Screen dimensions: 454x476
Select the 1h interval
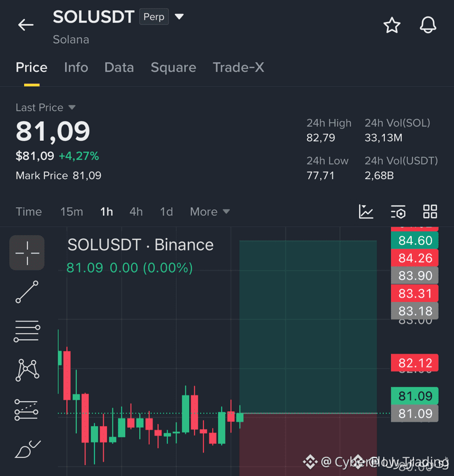point(107,211)
